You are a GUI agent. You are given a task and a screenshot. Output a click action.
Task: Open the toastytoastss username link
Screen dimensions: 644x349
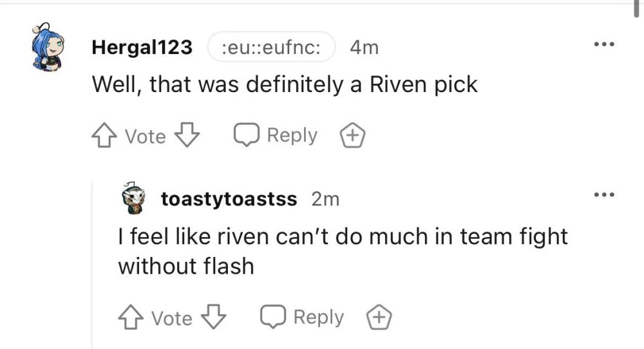[229, 200]
